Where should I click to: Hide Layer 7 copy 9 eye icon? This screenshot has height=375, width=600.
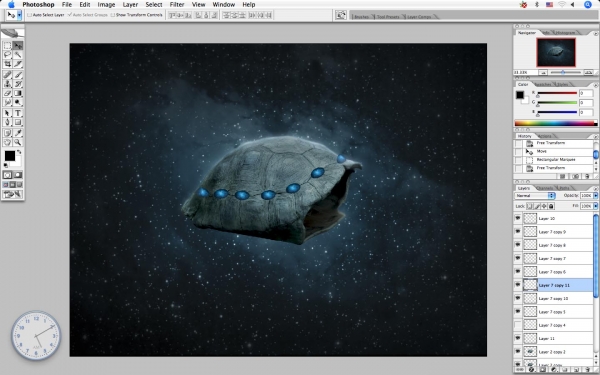coord(518,232)
